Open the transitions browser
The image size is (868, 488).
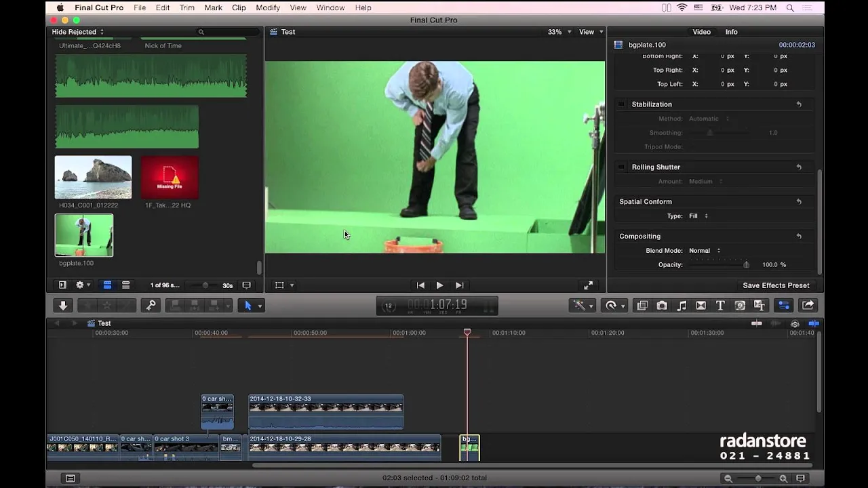(701, 306)
